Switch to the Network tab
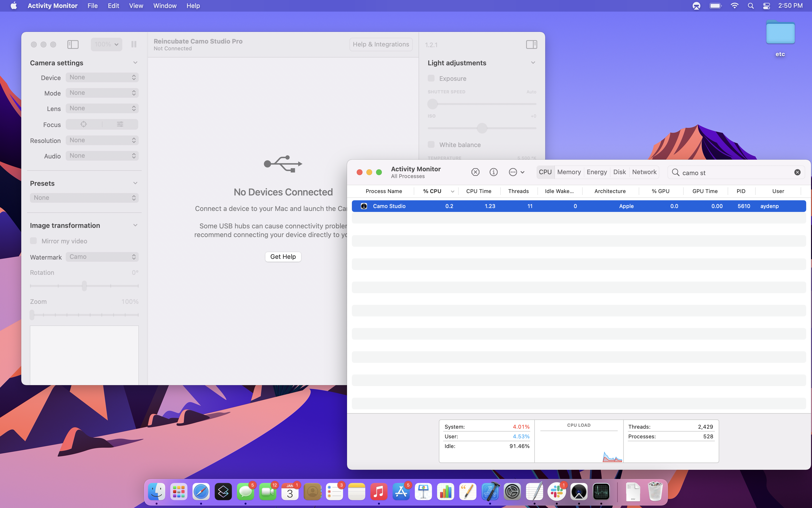Image resolution: width=812 pixels, height=508 pixels. point(644,172)
